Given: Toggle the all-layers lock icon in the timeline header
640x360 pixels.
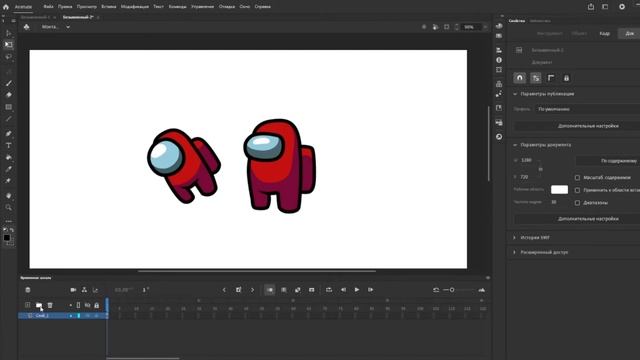Looking at the screenshot, I should click(x=97, y=305).
